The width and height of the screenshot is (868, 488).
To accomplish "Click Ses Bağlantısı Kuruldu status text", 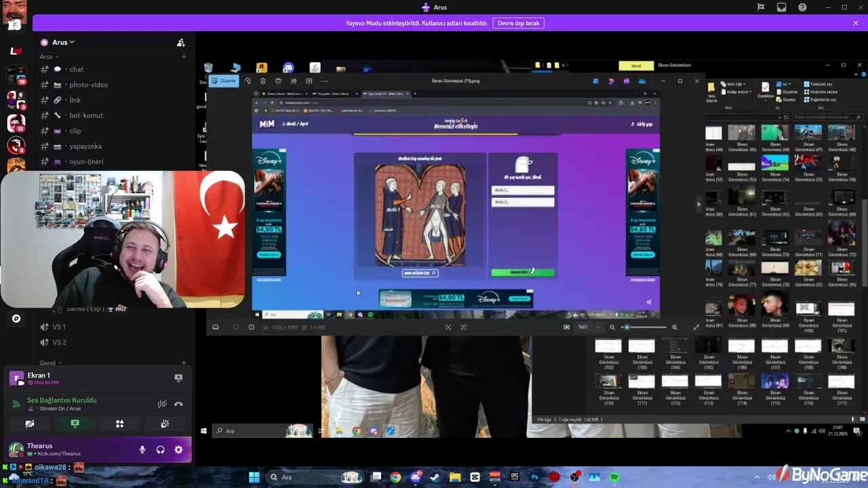I will 62,400.
